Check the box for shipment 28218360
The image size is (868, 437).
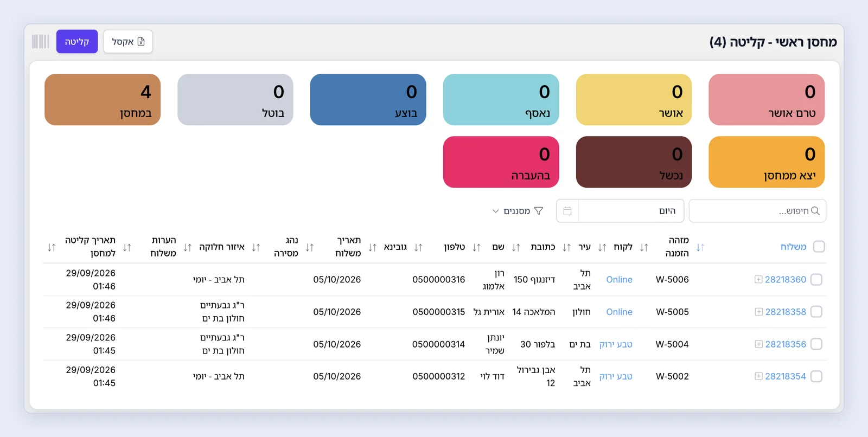pyautogui.click(x=816, y=279)
